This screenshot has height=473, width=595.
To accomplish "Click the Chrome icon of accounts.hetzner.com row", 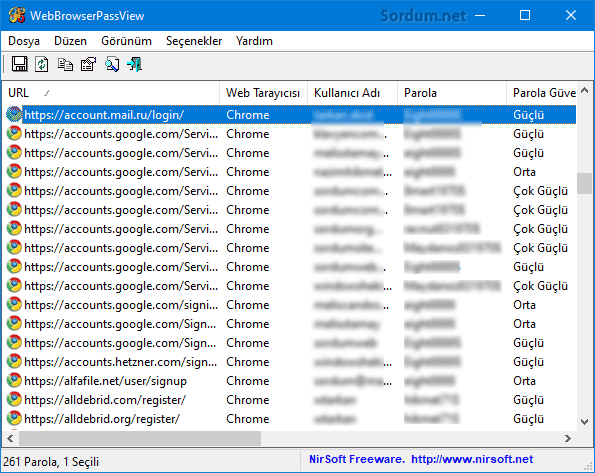I will tap(14, 361).
